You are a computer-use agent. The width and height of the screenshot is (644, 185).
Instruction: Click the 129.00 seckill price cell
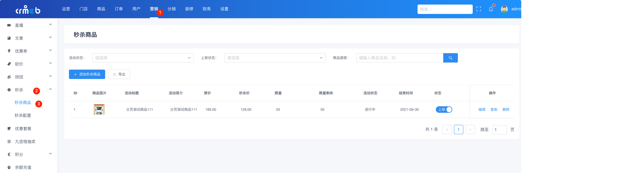click(x=246, y=109)
